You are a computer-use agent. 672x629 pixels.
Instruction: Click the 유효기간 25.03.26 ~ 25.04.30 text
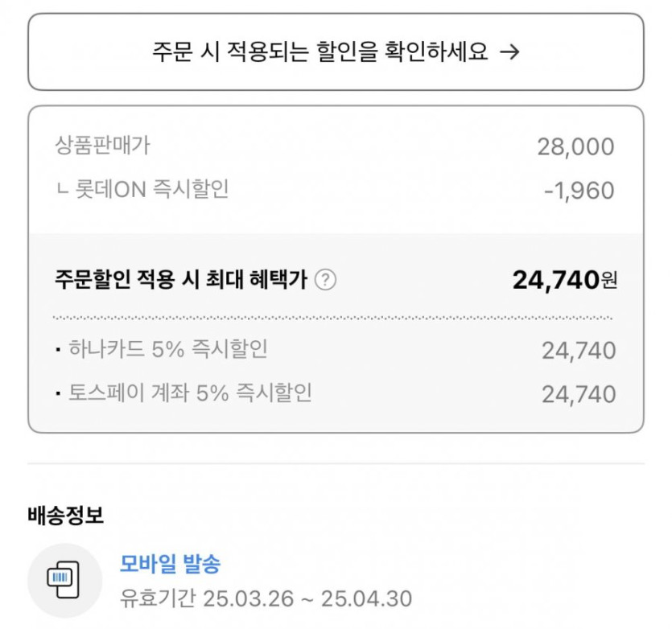click(266, 599)
